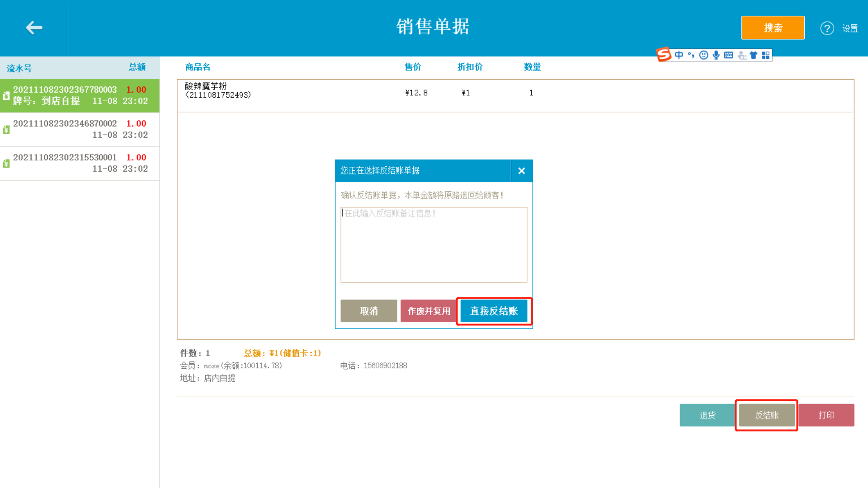The height and width of the screenshot is (488, 868).
Task: Click the Sogou account login icon
Action: coord(742,55)
